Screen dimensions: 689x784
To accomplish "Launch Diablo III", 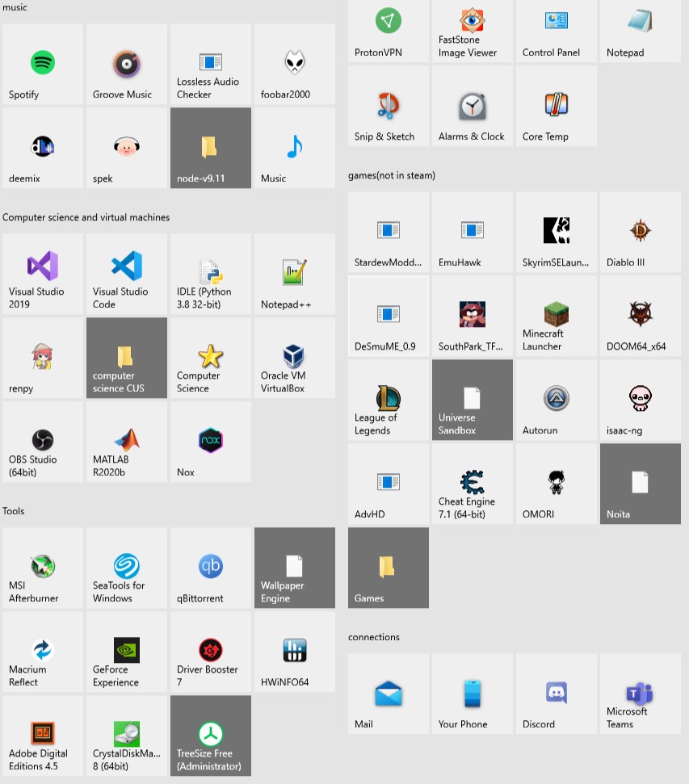I will click(x=641, y=232).
